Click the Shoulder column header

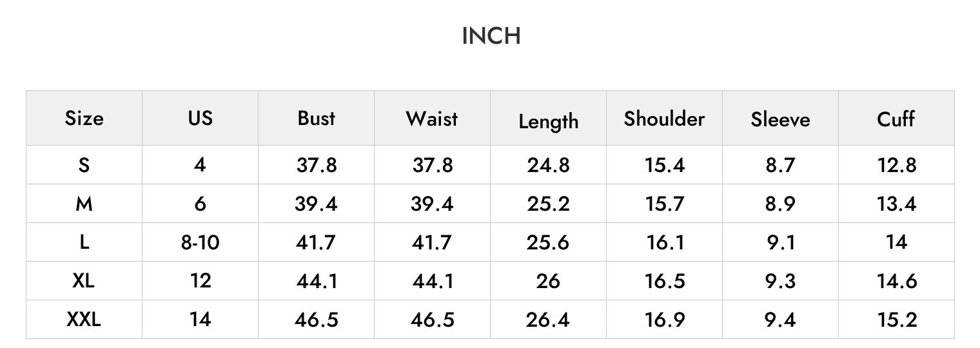pos(664,119)
